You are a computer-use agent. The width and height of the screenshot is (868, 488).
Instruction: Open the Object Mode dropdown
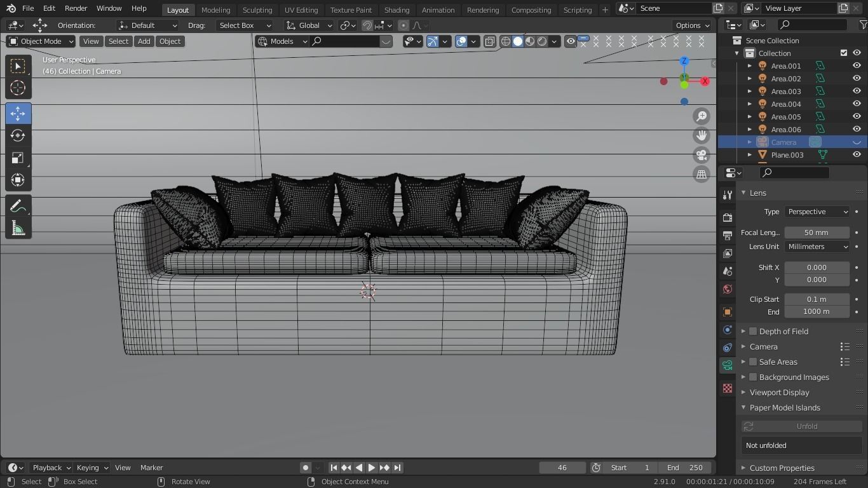point(41,41)
